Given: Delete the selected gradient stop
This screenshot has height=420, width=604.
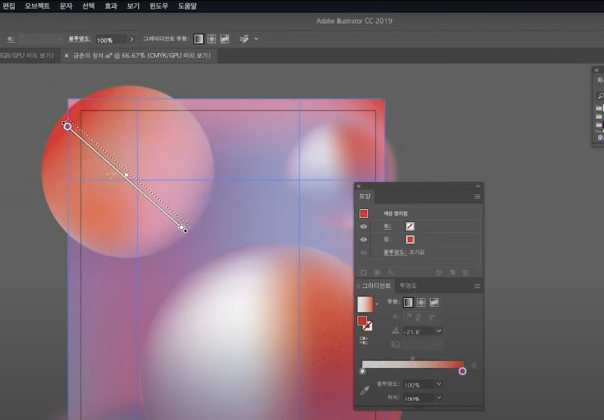Looking at the screenshot, I should [474, 365].
